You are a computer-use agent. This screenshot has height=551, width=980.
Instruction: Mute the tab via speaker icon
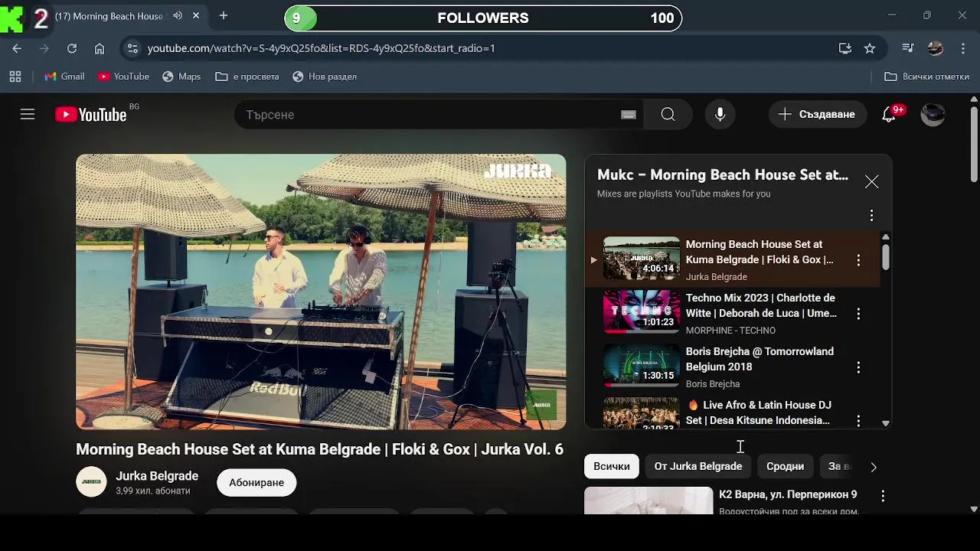click(178, 15)
